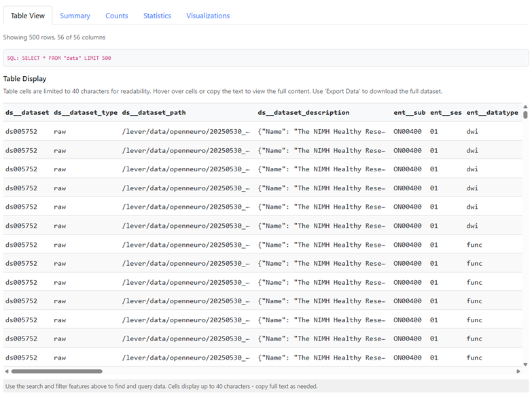Go to the Visualizations tab
532x397 pixels.
click(208, 16)
